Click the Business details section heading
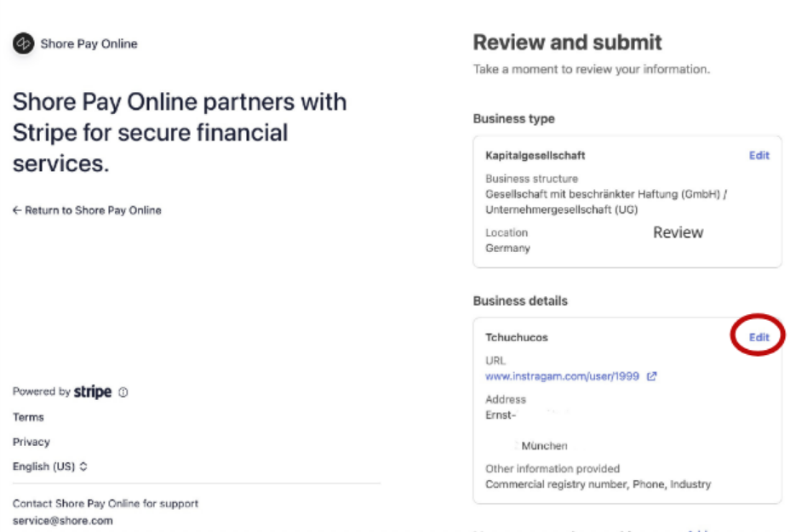This screenshot has width=796, height=532. click(x=520, y=300)
